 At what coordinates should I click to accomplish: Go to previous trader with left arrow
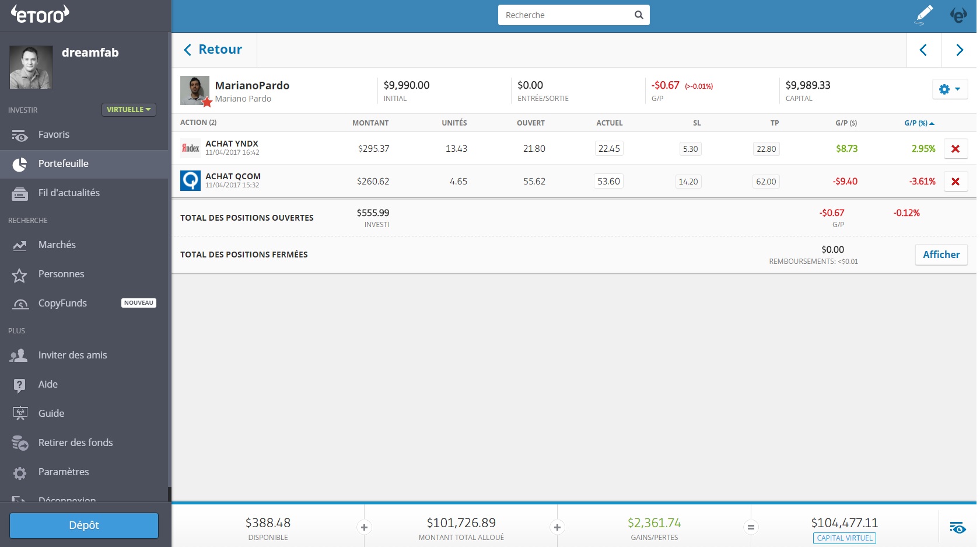(923, 50)
